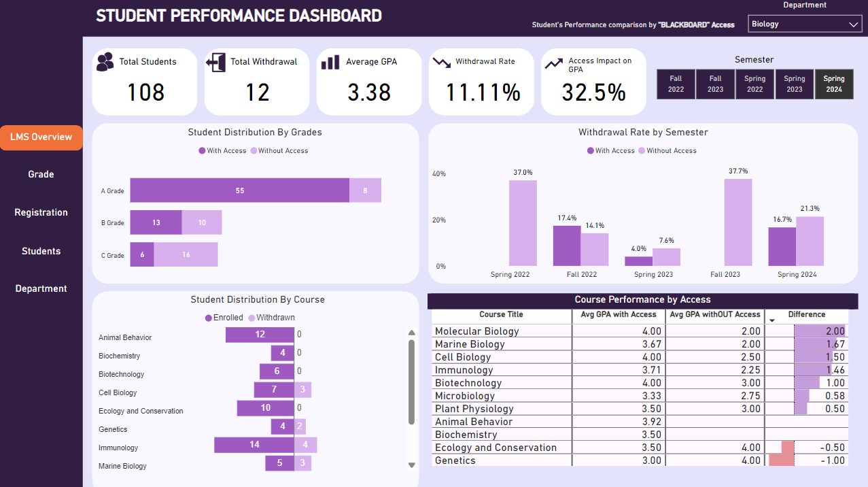Open the Department dropdown showing Biology
The height and width of the screenshot is (487, 868).
[805, 24]
